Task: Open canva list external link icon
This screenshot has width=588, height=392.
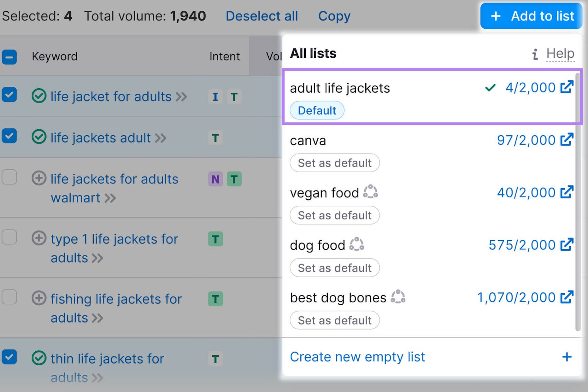Action: click(567, 140)
